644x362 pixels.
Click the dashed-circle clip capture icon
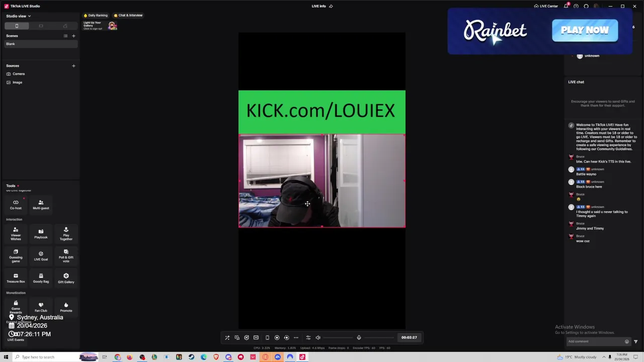pos(286,337)
